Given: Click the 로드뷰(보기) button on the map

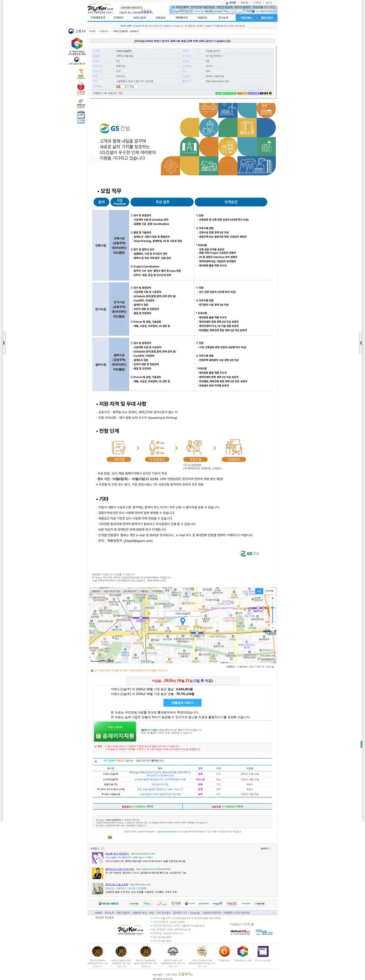Looking at the screenshot, I should click(x=267, y=659).
